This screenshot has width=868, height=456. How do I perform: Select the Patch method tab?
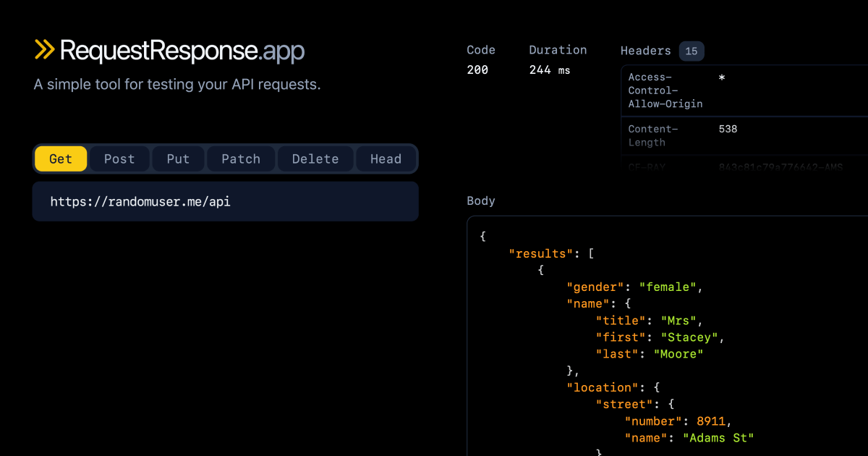[241, 159]
